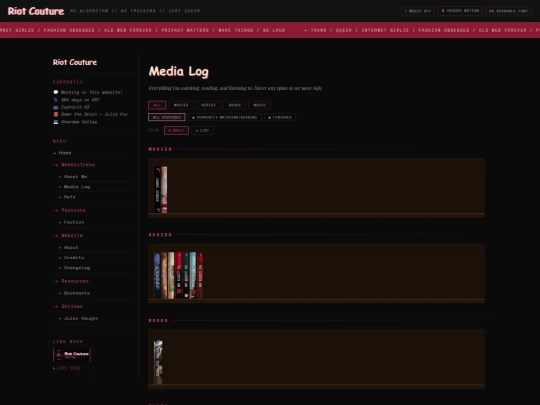Show only Finished items

[x=280, y=117]
